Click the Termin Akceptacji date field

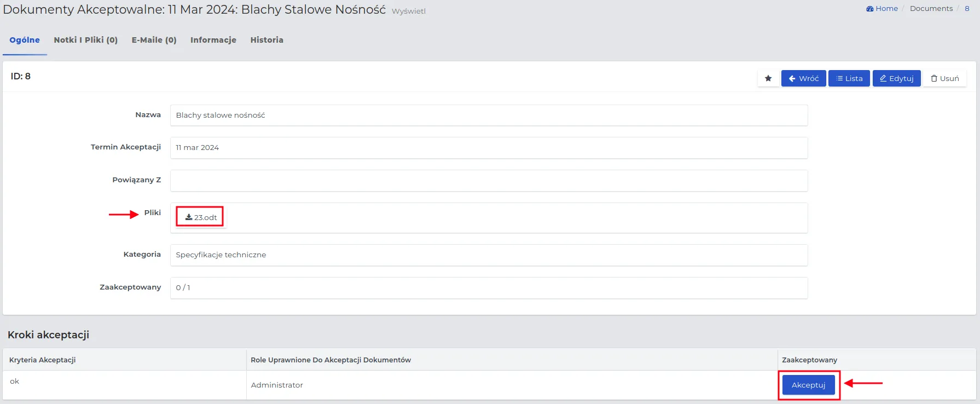[x=488, y=148]
